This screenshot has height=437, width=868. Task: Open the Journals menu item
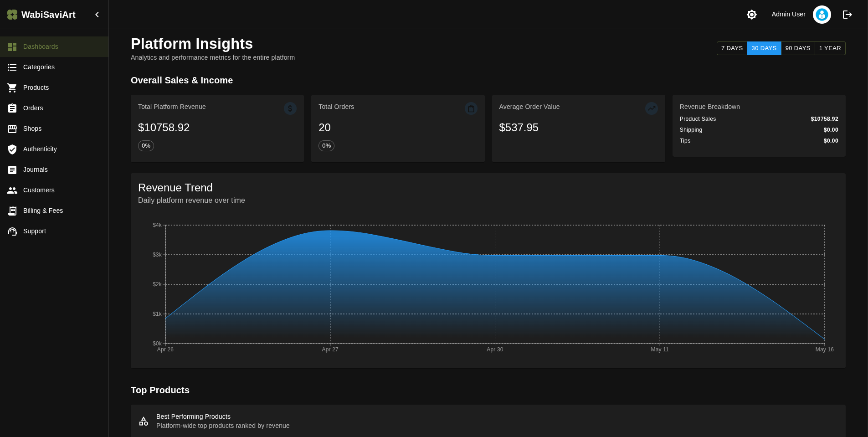coord(54,170)
